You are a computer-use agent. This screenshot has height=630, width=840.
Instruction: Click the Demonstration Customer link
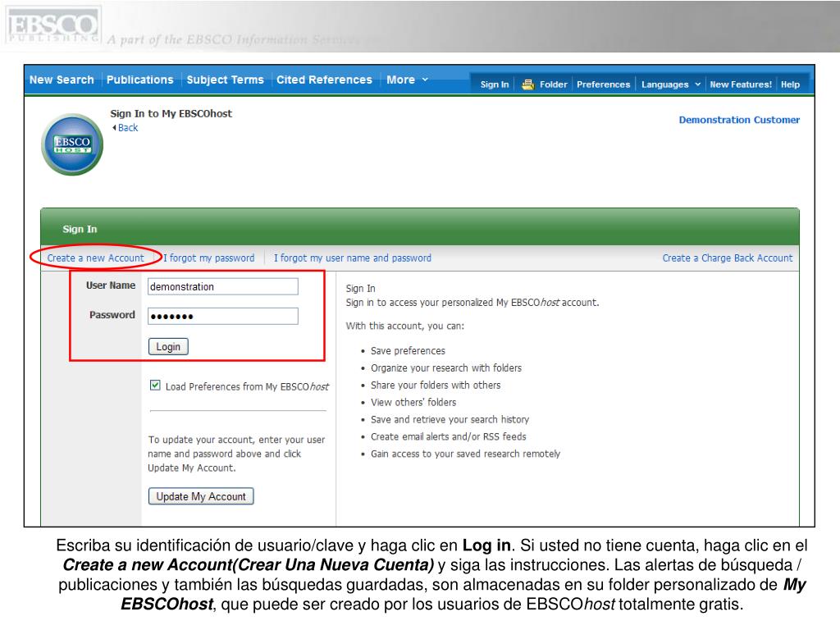[739, 120]
